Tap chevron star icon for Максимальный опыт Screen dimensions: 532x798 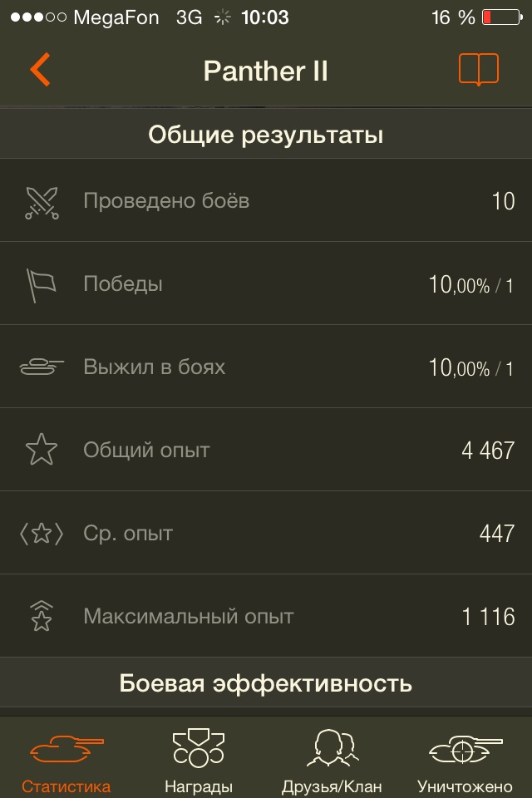[x=41, y=617]
